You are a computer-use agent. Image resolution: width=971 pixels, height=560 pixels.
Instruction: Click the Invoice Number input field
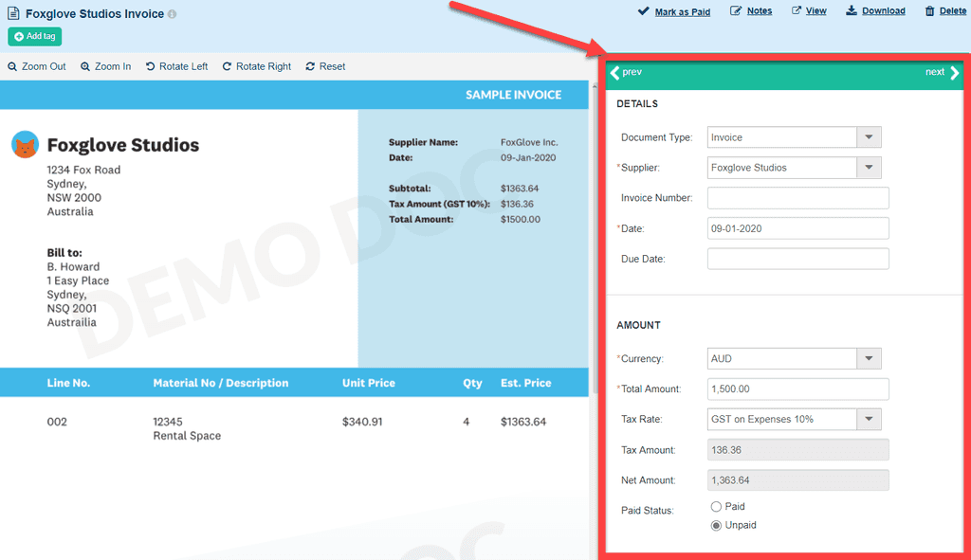click(797, 198)
